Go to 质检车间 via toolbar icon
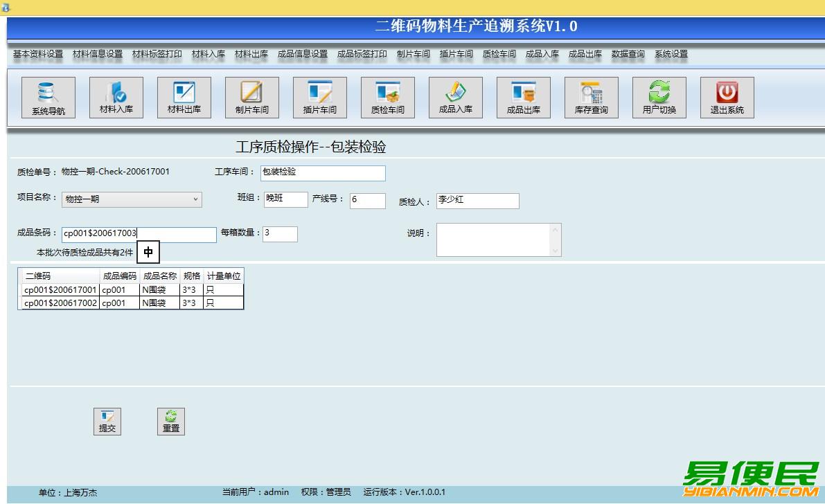 (387, 98)
